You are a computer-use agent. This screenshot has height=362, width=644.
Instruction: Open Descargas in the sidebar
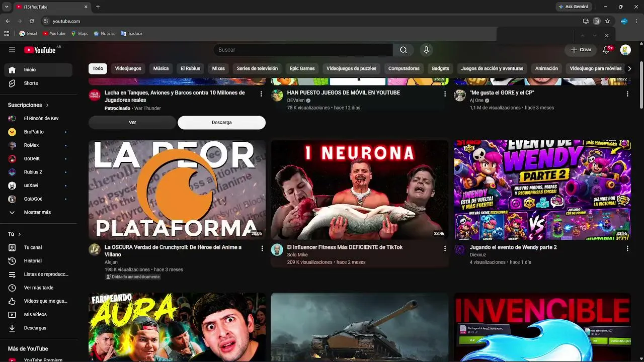click(x=38, y=328)
